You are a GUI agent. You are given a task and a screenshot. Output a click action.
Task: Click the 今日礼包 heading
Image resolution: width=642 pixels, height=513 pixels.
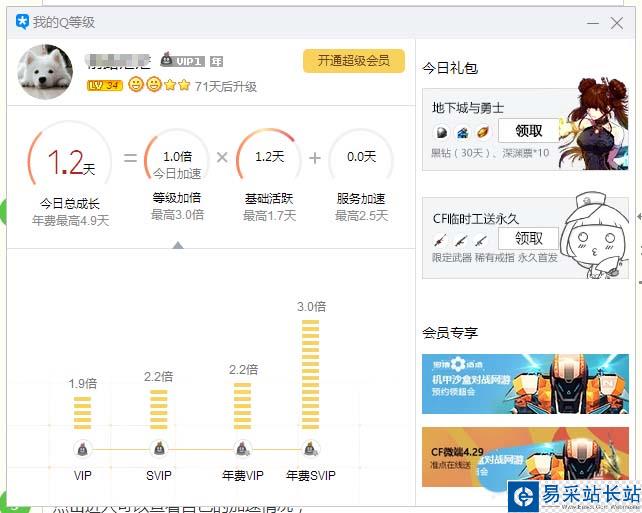(x=450, y=68)
